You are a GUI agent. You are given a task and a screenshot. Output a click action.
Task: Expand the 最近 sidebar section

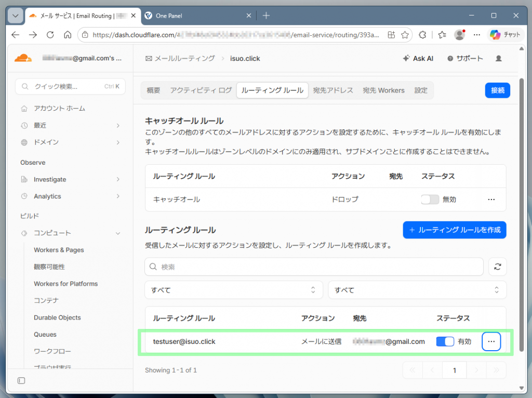click(x=70, y=126)
